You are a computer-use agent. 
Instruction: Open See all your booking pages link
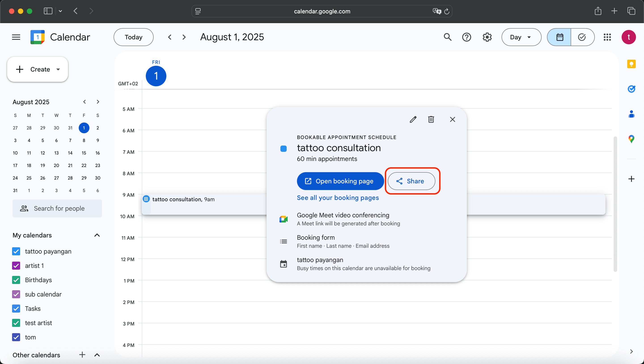[338, 198]
